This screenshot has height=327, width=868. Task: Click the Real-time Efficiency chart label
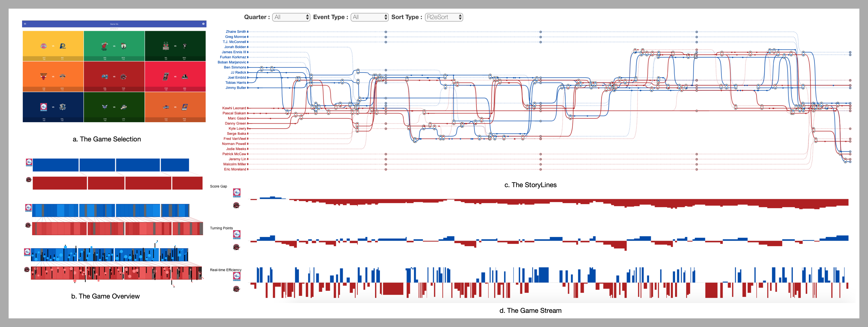[226, 270]
